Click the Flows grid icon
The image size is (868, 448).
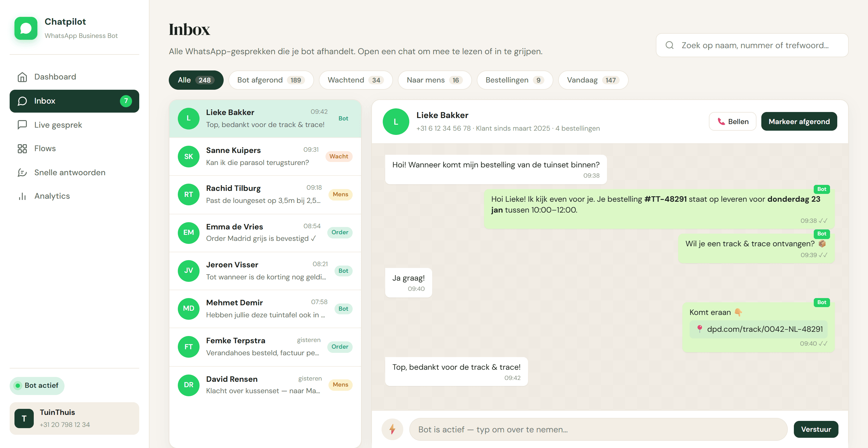tap(22, 148)
